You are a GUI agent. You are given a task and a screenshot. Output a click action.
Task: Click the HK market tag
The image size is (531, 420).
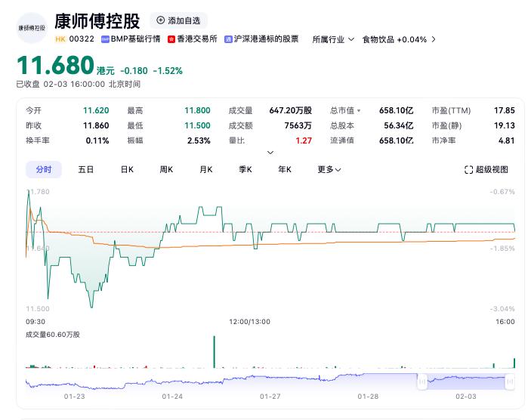click(60, 39)
